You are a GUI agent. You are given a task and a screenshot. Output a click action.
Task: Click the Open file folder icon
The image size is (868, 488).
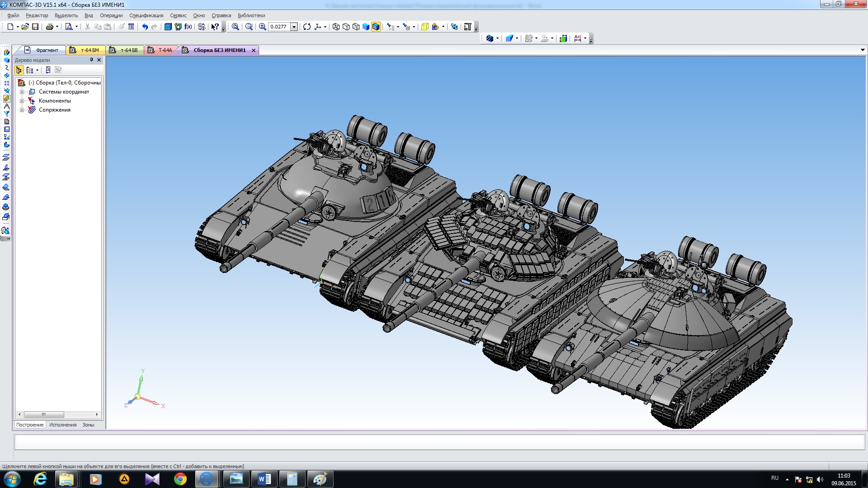click(25, 27)
